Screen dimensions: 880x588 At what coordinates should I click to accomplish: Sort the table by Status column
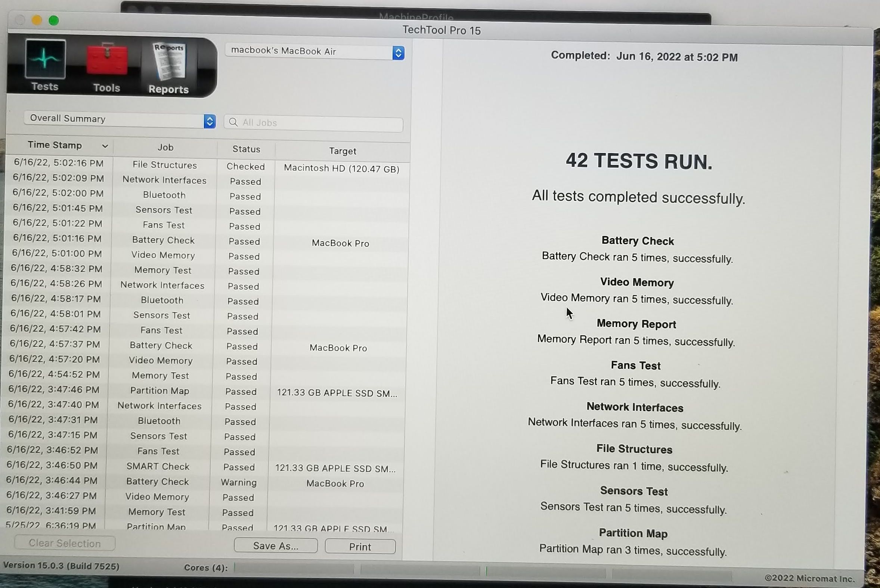point(246,149)
